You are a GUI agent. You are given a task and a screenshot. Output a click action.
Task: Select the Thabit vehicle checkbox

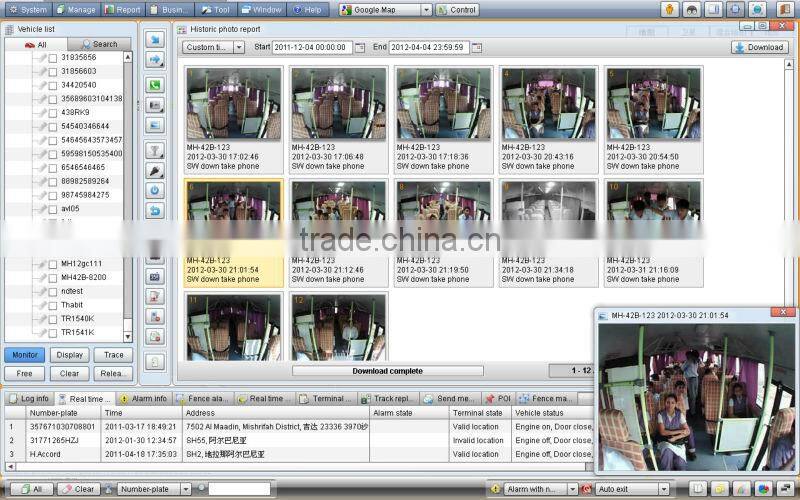(x=53, y=306)
